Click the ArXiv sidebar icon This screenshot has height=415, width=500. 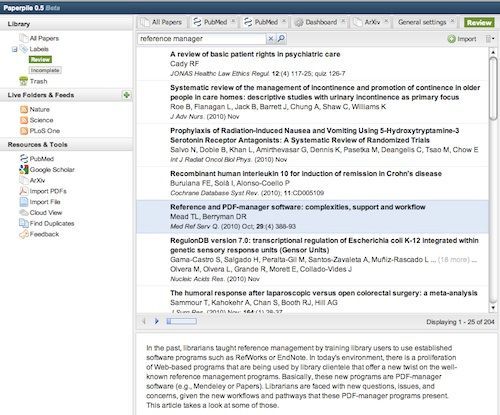(24, 180)
